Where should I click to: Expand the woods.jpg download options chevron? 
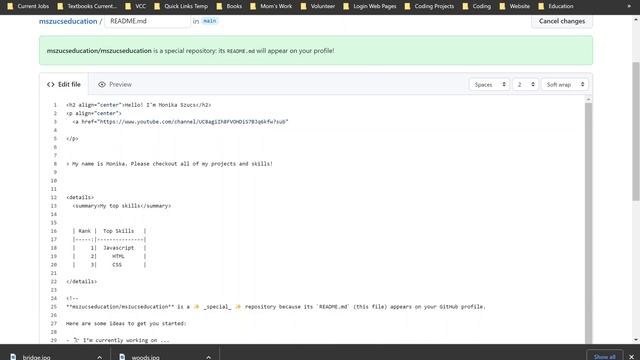point(209,357)
